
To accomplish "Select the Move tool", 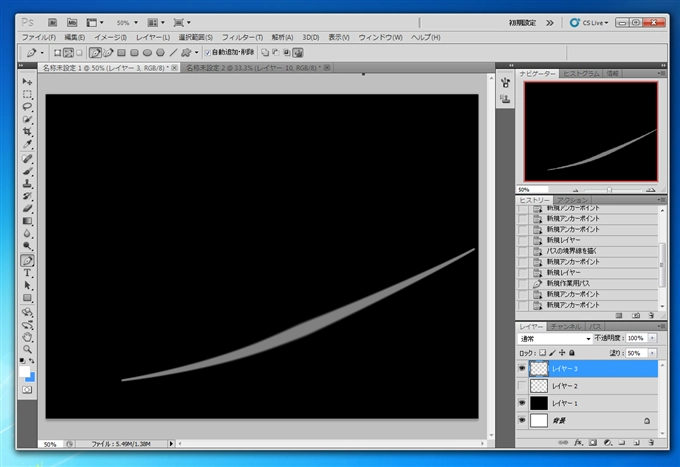I will click(27, 82).
